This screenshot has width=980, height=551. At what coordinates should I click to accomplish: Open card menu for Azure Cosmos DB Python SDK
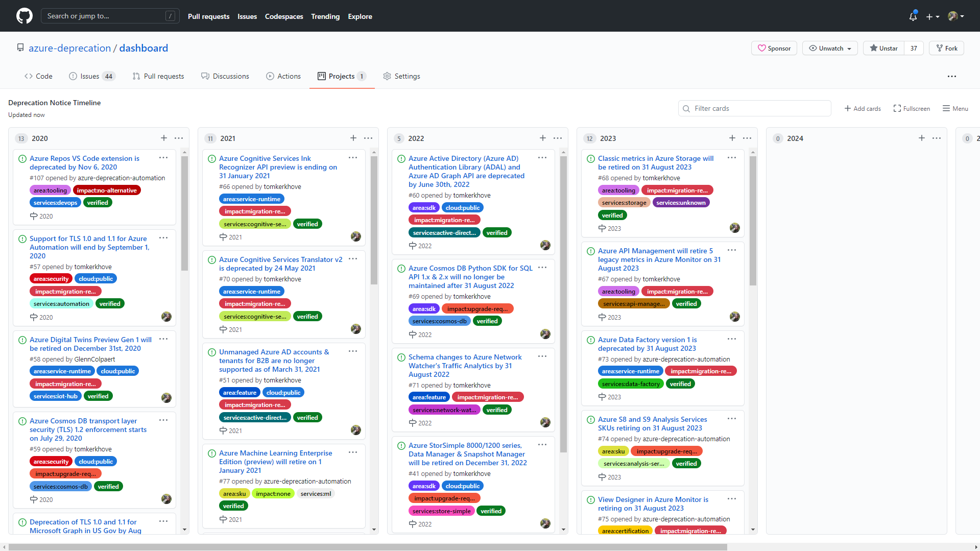542,268
